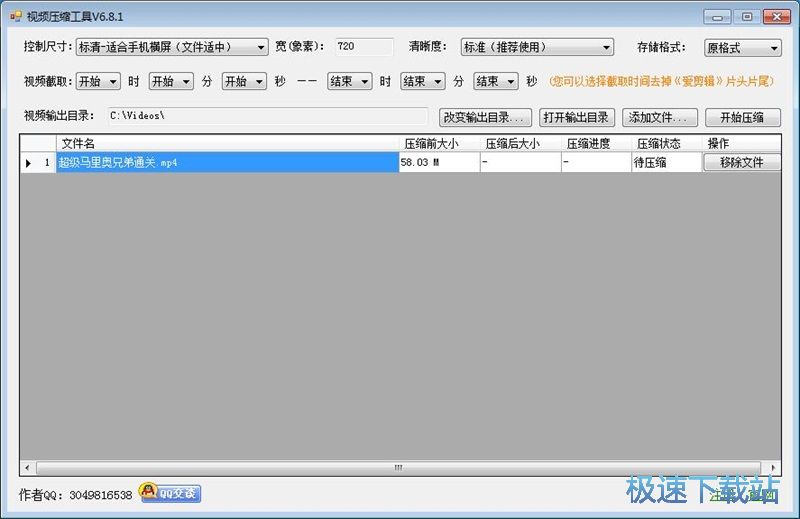Image resolution: width=800 pixels, height=519 pixels.
Task: Minimize the 视频压缩工具 window
Action: click(x=717, y=17)
